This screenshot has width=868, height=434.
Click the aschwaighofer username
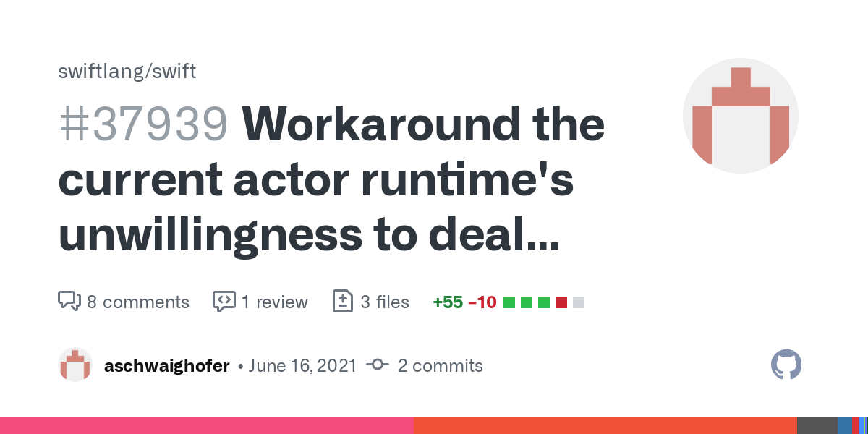(x=166, y=366)
